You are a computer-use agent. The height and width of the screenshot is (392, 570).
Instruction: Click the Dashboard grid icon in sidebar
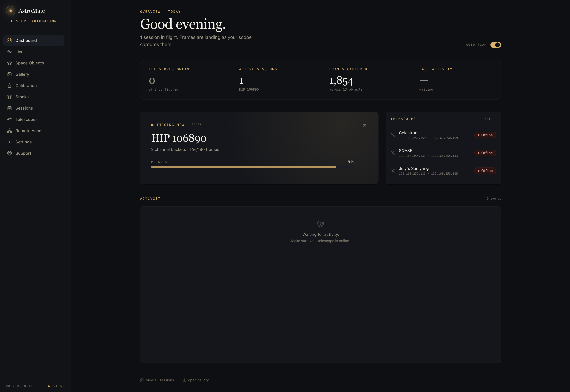click(x=9, y=40)
